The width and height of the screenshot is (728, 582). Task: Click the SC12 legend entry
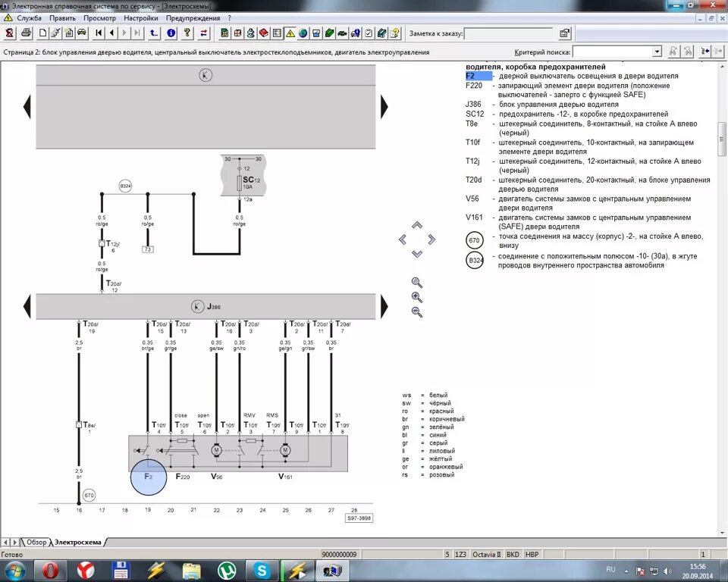[567, 114]
